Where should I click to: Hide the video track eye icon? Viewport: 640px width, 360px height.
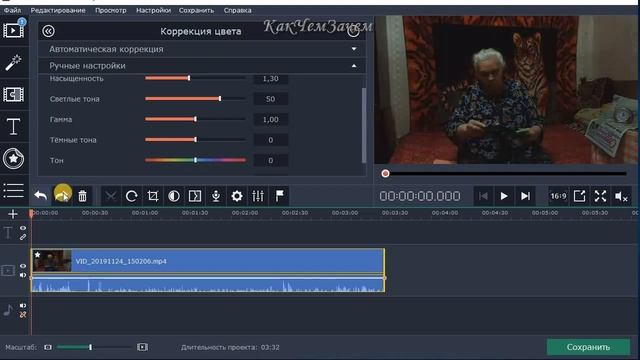pos(23,266)
